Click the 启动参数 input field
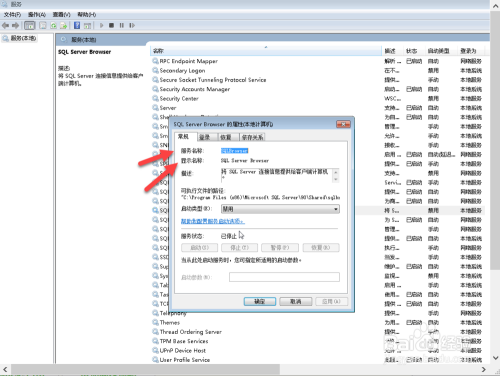The height and width of the screenshot is (376, 500). click(284, 277)
